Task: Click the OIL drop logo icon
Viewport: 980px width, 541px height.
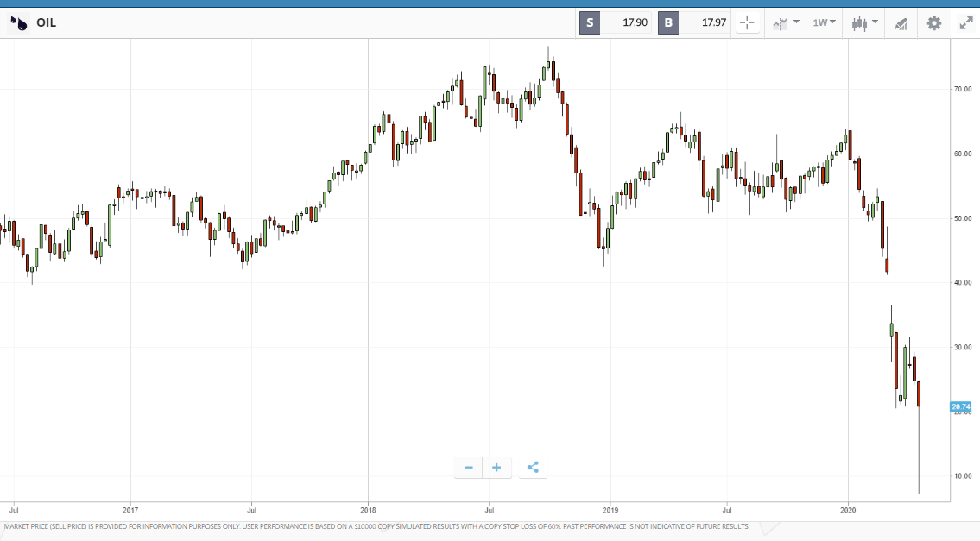Action: (19, 23)
